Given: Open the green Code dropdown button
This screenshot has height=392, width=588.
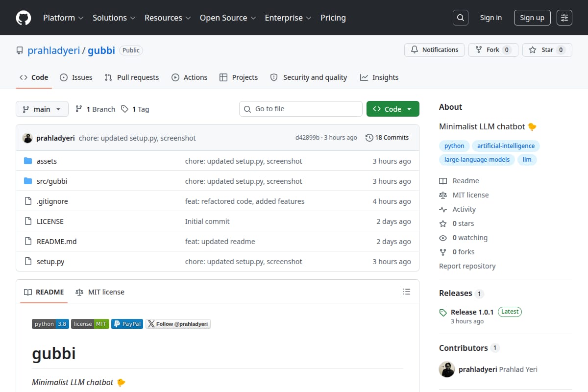Looking at the screenshot, I should coord(393,109).
